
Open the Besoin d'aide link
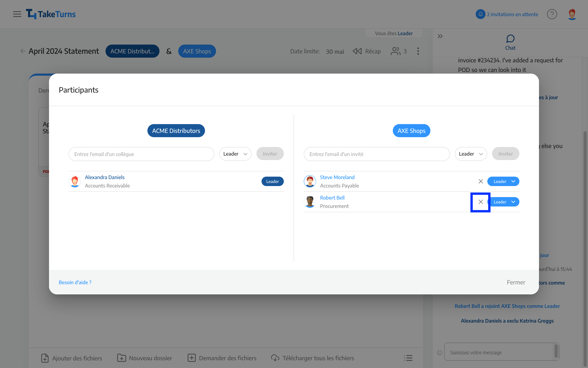click(x=75, y=282)
